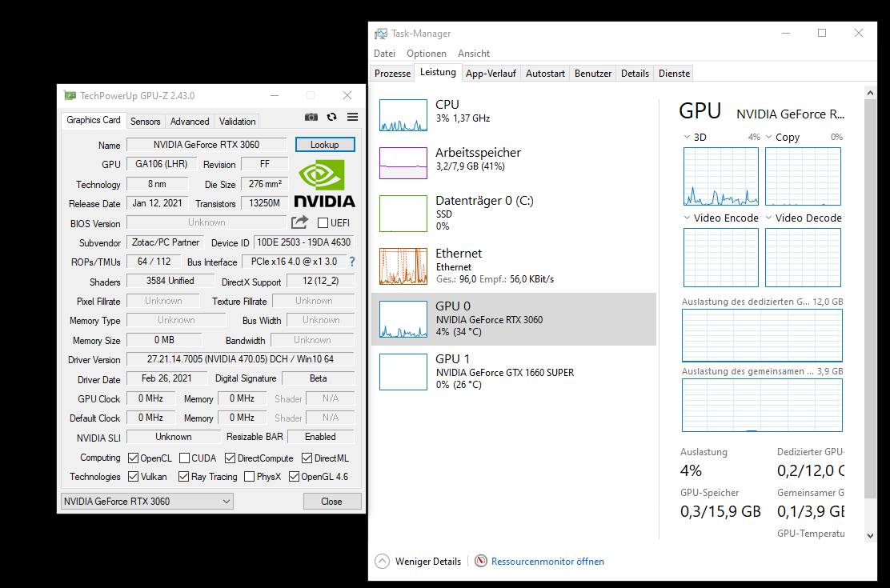Screen dimensions: 890x588
Task: Click the GPU-Z Close button
Action: [331, 501]
